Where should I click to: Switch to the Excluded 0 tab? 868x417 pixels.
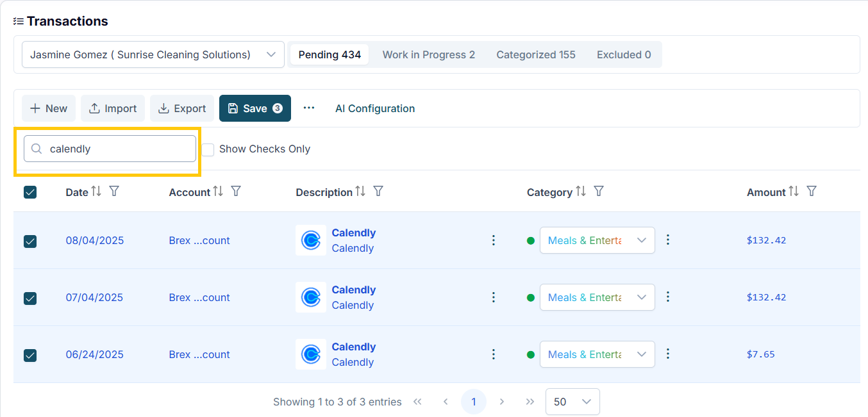tap(624, 54)
